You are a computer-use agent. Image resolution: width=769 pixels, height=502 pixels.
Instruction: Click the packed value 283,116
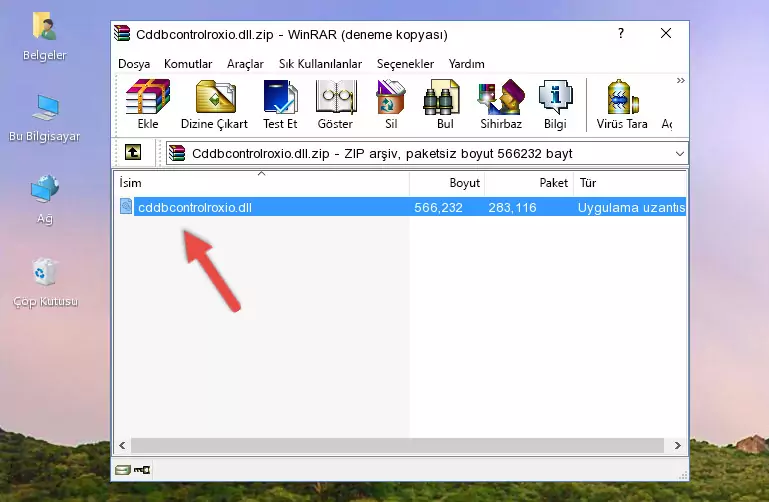pos(512,207)
